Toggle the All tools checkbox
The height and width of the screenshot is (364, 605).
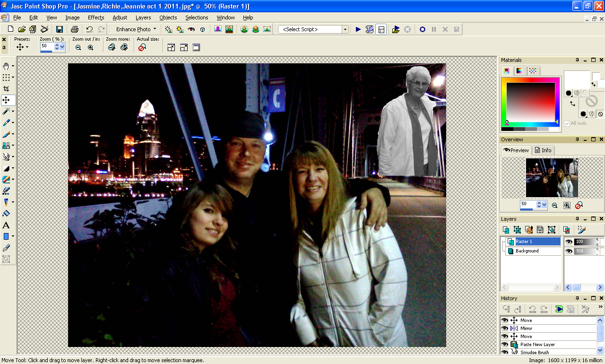(567, 123)
